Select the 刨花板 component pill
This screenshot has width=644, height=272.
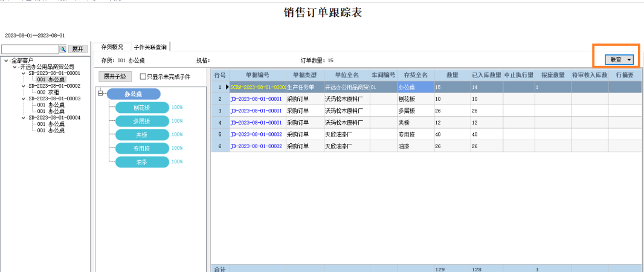[142, 108]
